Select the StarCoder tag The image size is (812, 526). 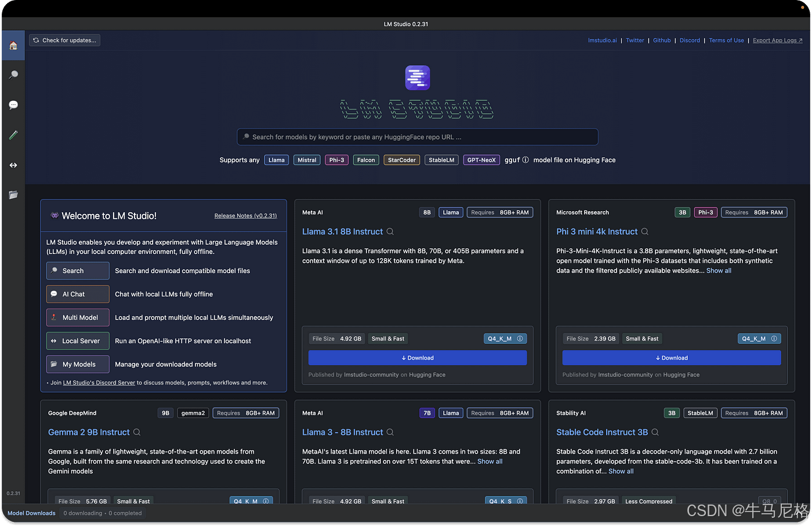coord(402,160)
